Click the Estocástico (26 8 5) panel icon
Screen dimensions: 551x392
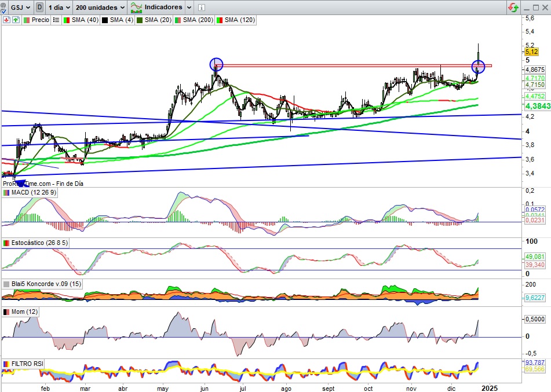(6, 243)
